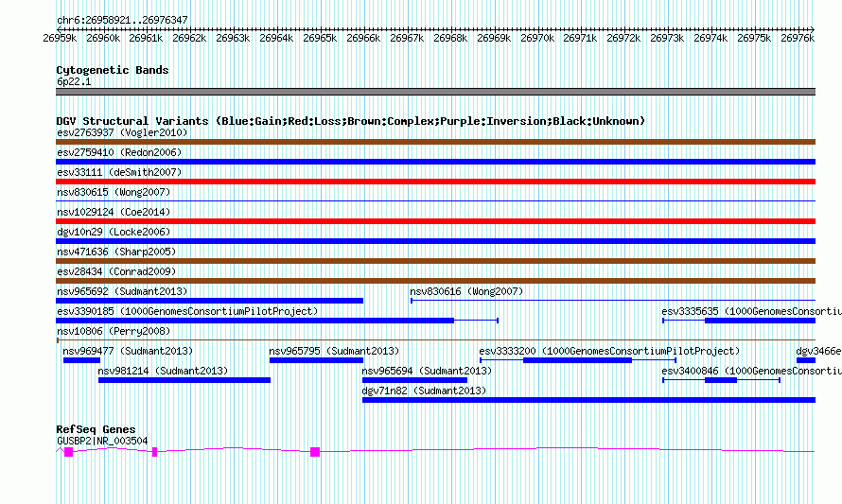Open the esv28434 (Conrad2009) label
Viewport: 842px width, 504px height.
click(116, 271)
